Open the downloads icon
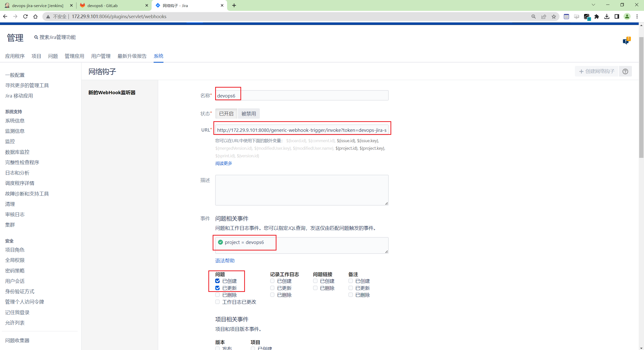This screenshot has height=350, width=644. (x=607, y=16)
